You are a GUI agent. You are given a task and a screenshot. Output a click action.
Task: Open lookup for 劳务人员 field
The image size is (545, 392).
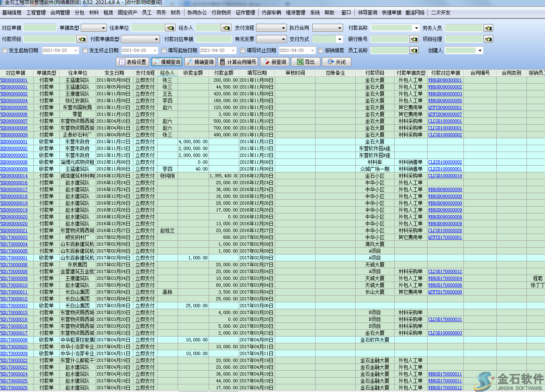[x=488, y=28]
